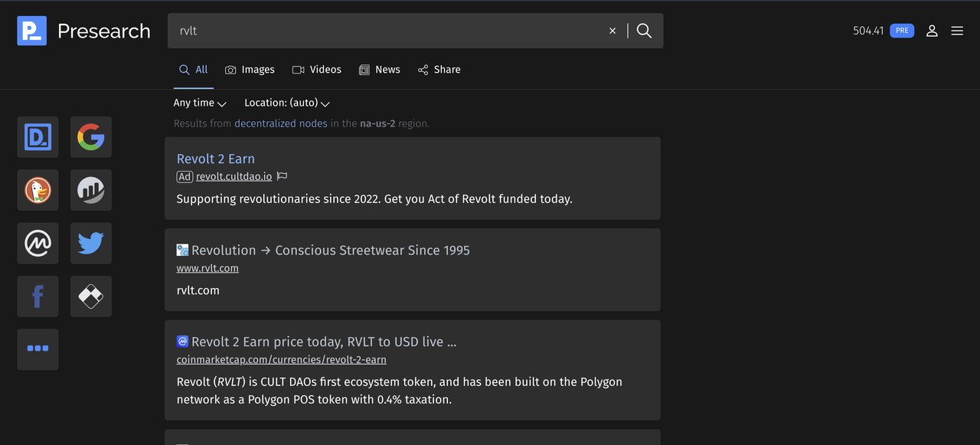This screenshot has height=445, width=980.
Task: Submit search with the magnifier icon
Action: [x=645, y=31]
